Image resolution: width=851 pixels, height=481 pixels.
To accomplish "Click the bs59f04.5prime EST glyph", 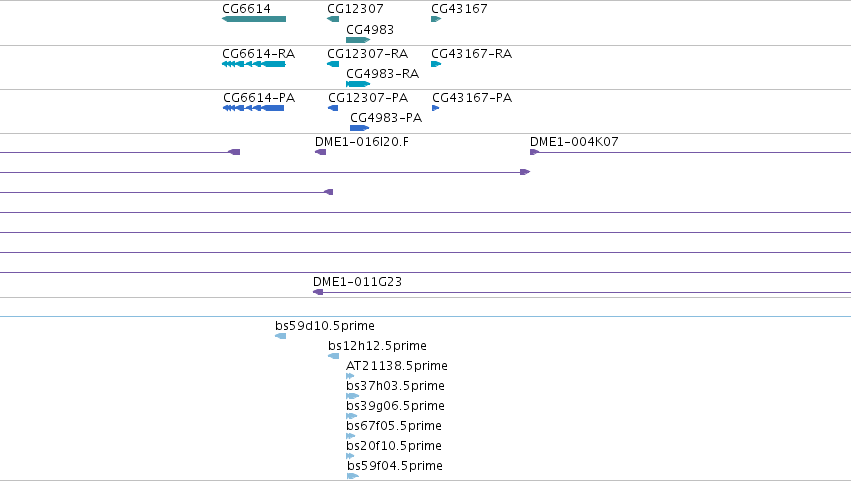I will (x=353, y=476).
